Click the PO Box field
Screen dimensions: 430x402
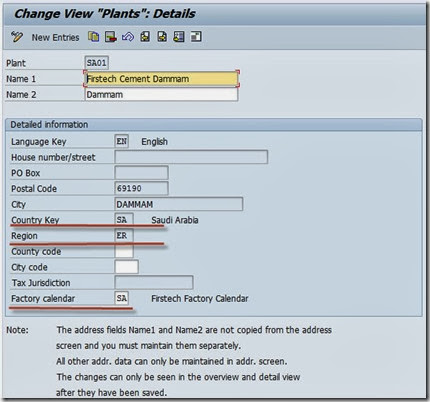(x=141, y=173)
